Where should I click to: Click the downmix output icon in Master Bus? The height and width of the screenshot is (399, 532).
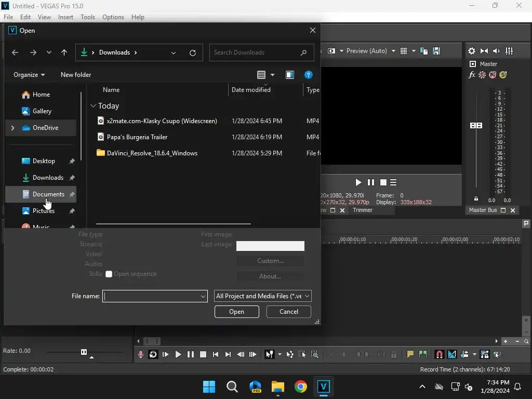pyautogui.click(x=484, y=51)
